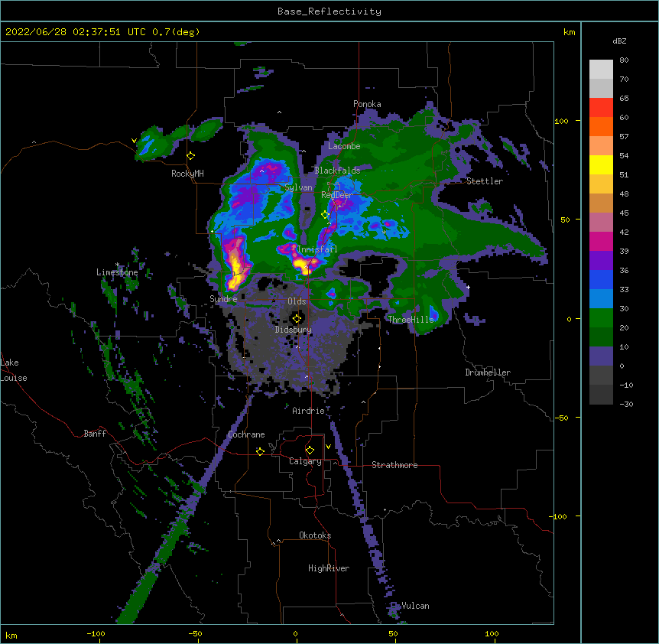
Task: Click the Banff town label
Action: (95, 434)
